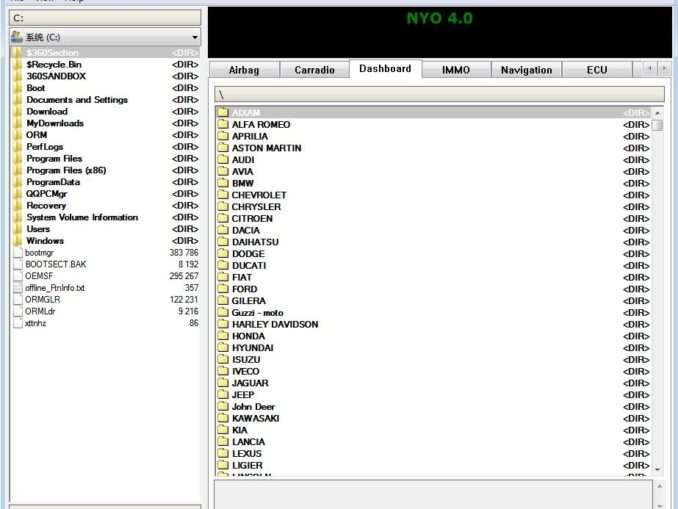Click scroll down arrow of brand list
Screen dimensions: 678x509
[x=657, y=469]
